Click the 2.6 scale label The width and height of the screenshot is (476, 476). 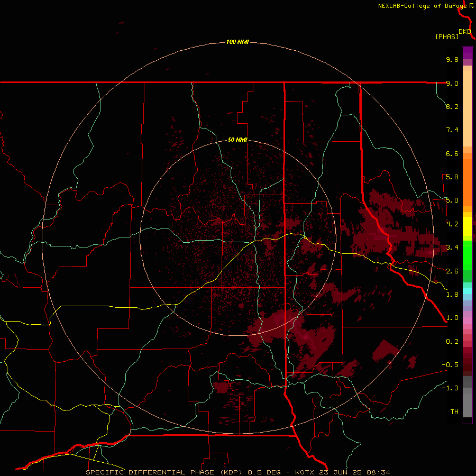click(x=452, y=271)
